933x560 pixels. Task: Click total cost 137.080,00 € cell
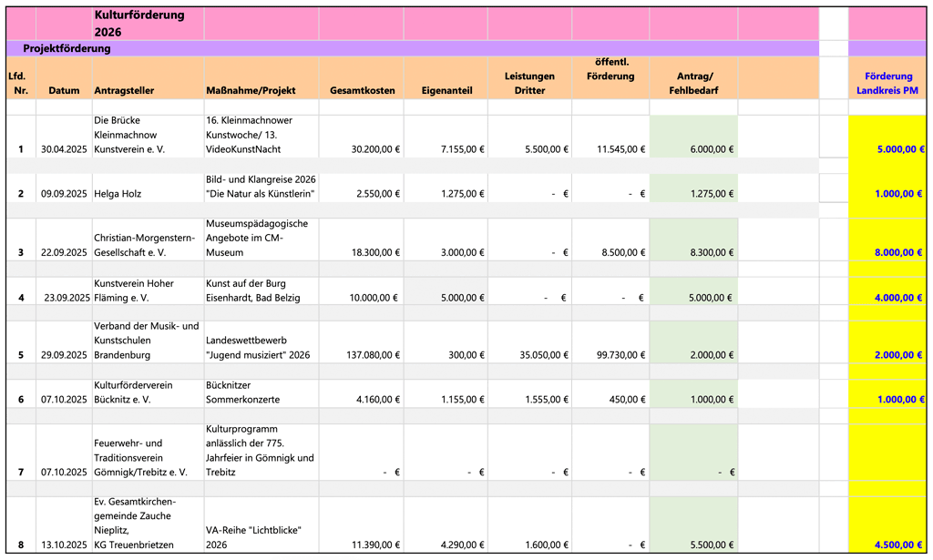pos(362,354)
